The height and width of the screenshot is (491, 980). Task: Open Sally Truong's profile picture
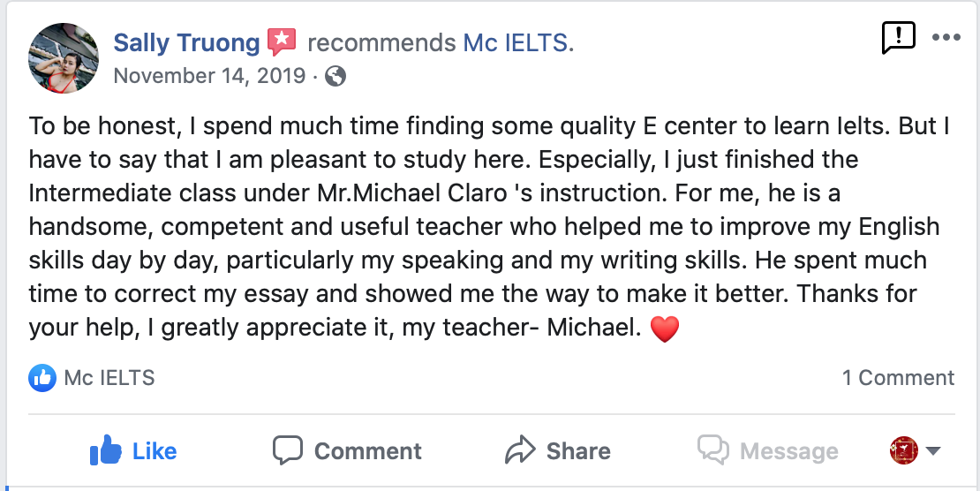64,58
